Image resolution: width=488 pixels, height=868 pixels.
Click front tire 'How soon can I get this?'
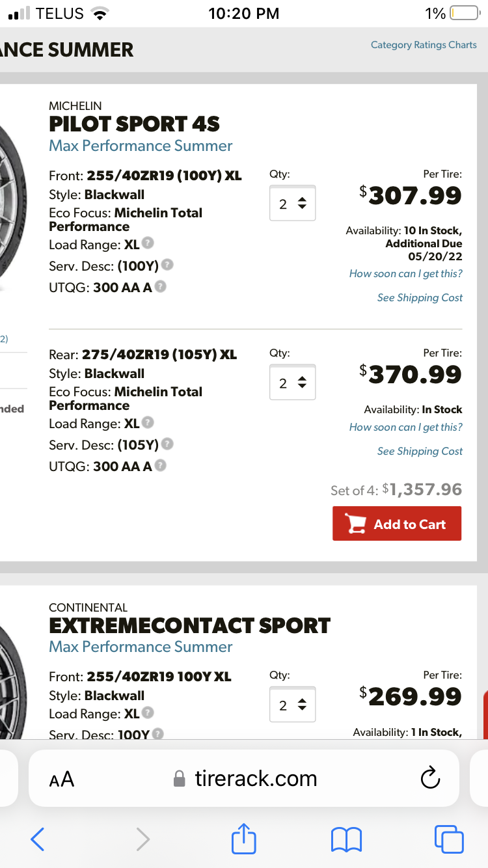405,273
